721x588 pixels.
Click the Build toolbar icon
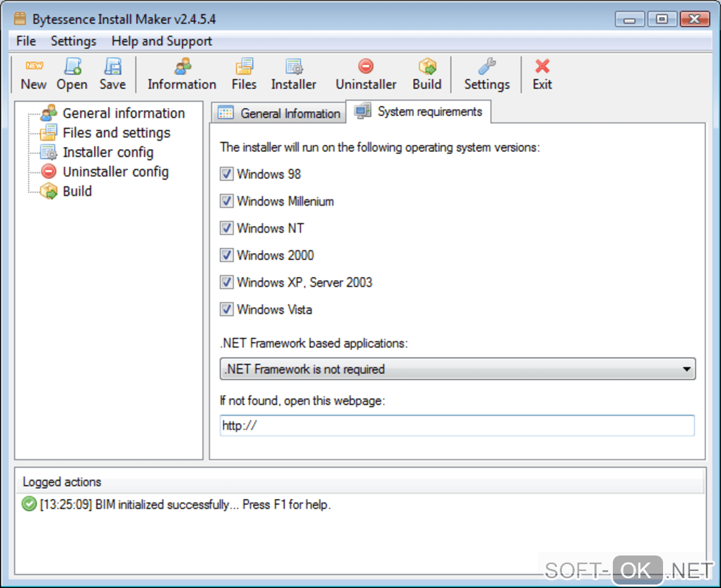point(427,66)
